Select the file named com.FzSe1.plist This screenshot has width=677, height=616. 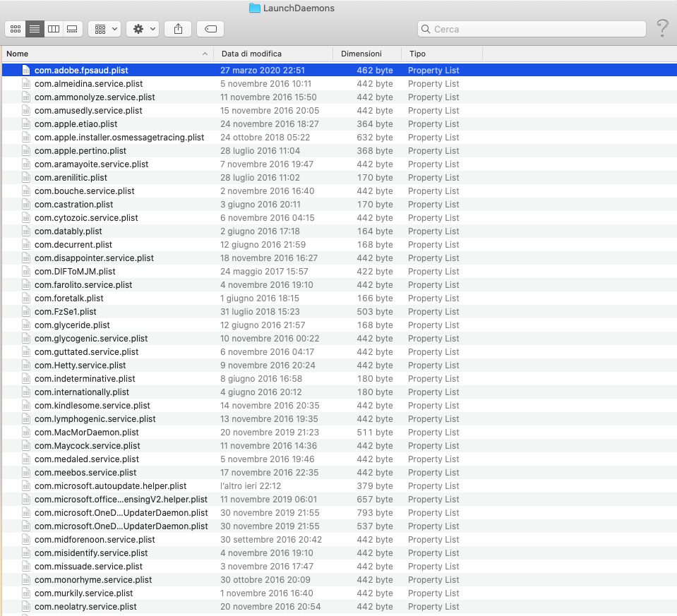(x=65, y=311)
